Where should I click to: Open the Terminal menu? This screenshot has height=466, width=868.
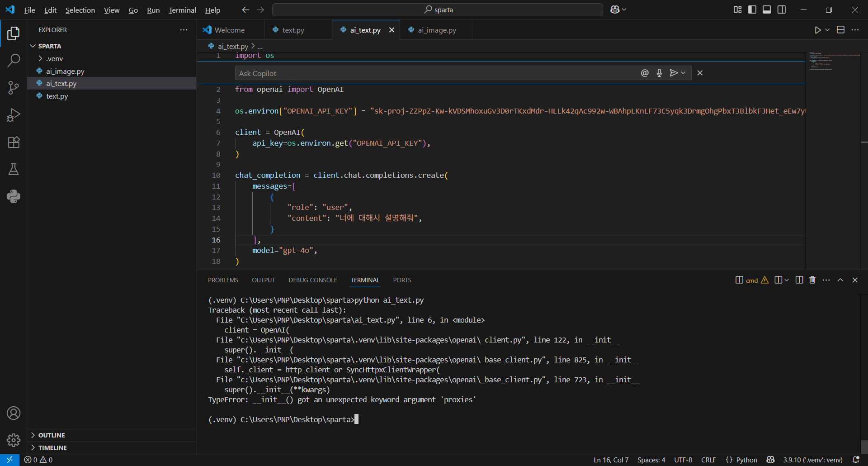[x=182, y=10]
